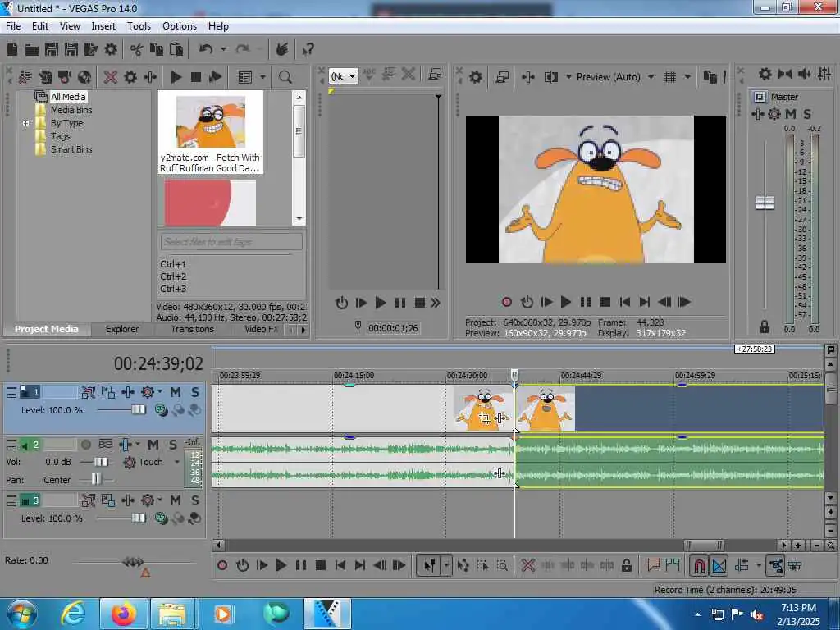
Task: Insert region icon in bottom toolbar
Action: tap(673, 564)
